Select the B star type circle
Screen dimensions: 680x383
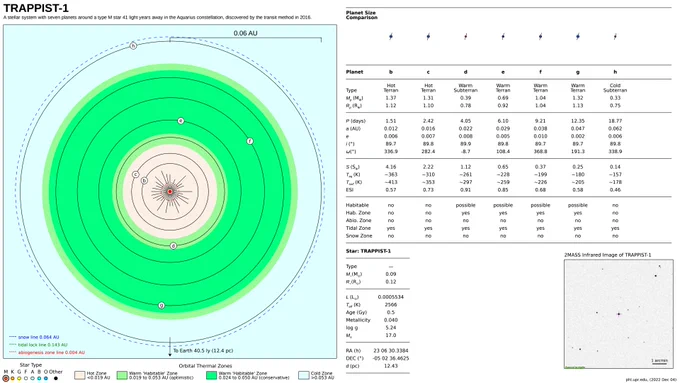(39, 378)
